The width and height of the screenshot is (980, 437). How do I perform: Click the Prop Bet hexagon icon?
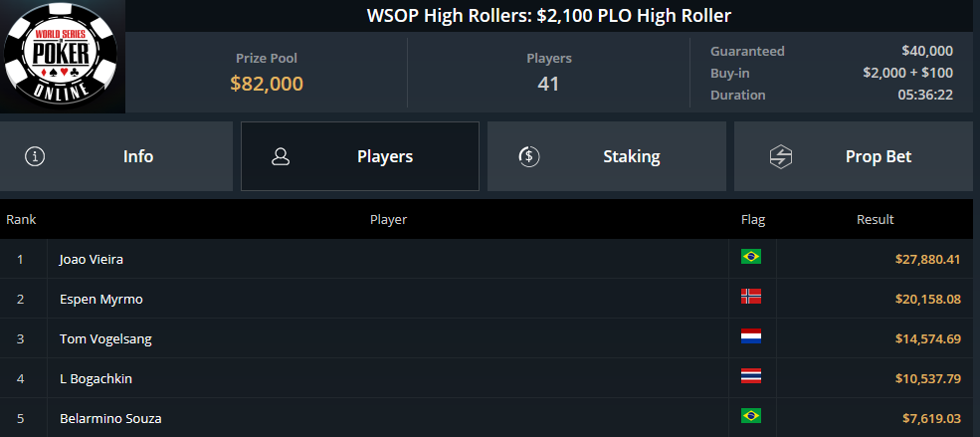coord(781,156)
